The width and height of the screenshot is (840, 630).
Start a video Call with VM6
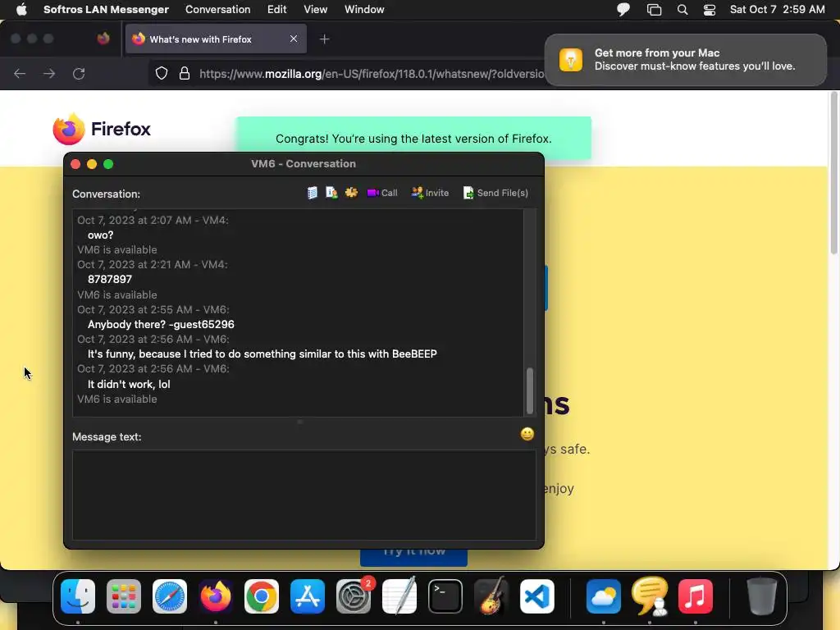382,193
